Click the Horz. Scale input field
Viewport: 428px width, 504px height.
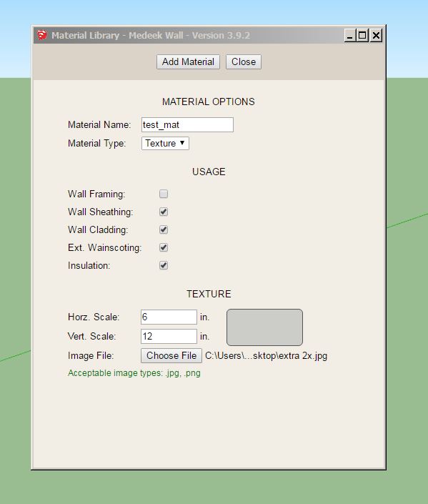[x=169, y=317]
